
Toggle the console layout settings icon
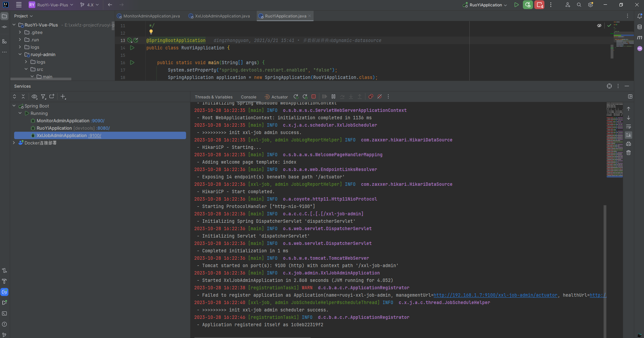point(630,96)
